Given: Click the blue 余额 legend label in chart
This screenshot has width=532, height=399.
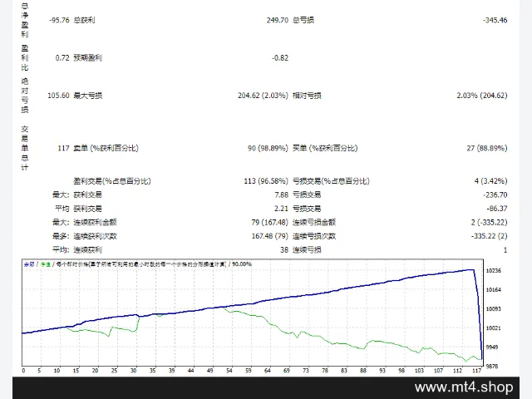Looking at the screenshot, I should 29,264.
